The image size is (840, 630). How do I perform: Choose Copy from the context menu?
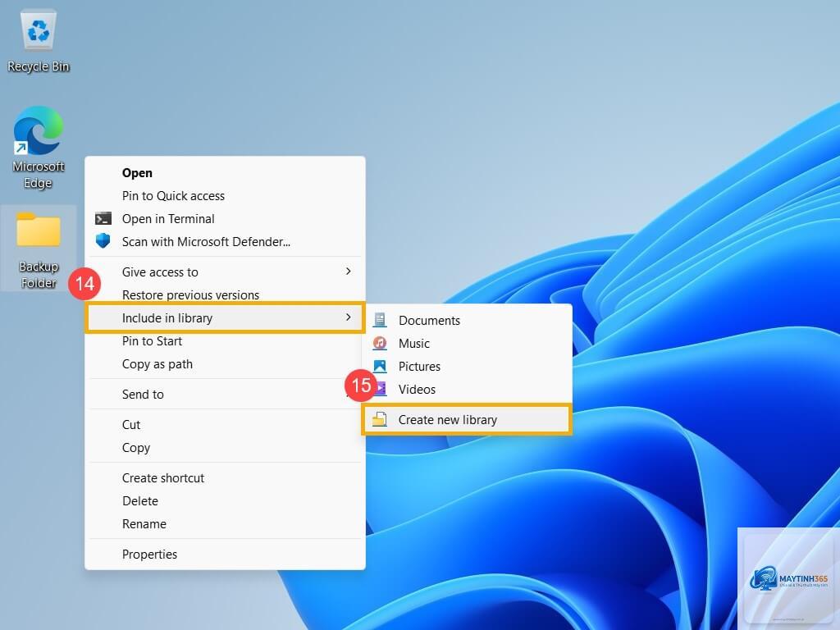point(225,448)
